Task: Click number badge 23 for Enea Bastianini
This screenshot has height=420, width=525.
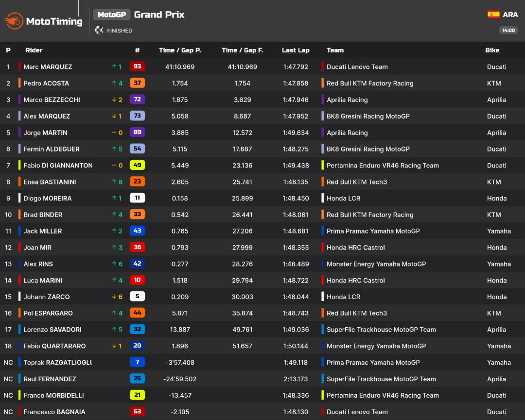Action: tap(137, 181)
